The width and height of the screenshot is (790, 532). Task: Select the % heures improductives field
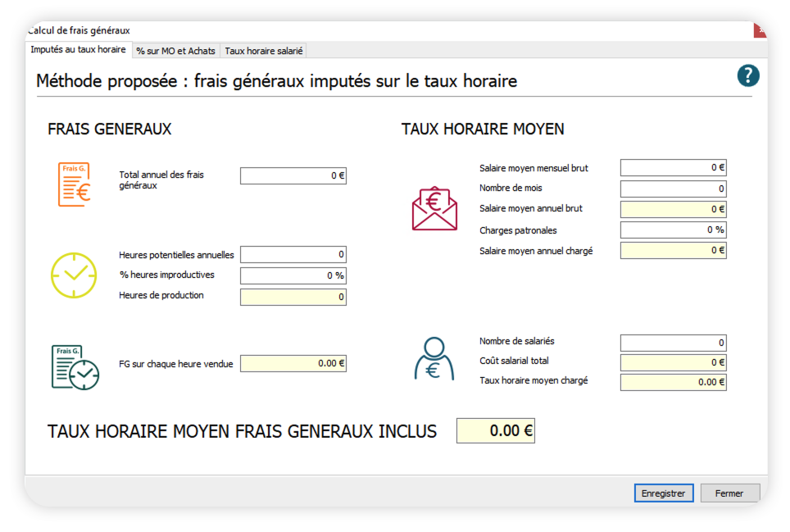tap(293, 275)
